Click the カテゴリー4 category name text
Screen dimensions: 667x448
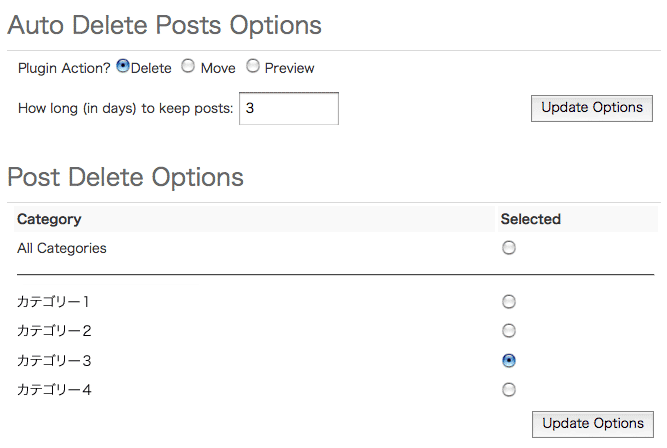54,389
